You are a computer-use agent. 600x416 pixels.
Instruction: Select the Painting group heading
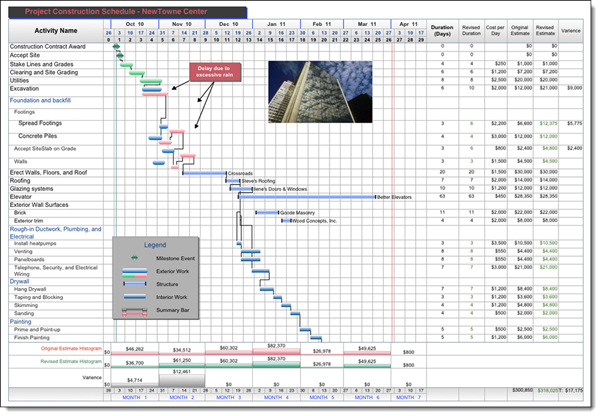(21, 321)
